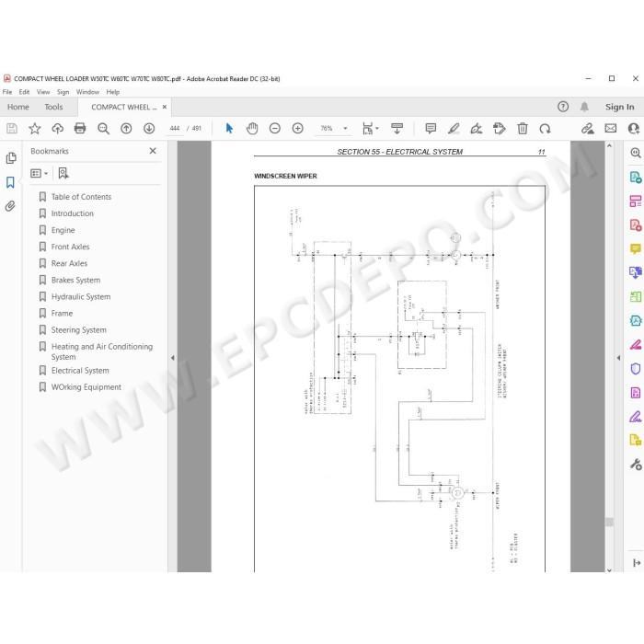The image size is (644, 644).
Task: Open the fit page options icon
Action: 370,129
